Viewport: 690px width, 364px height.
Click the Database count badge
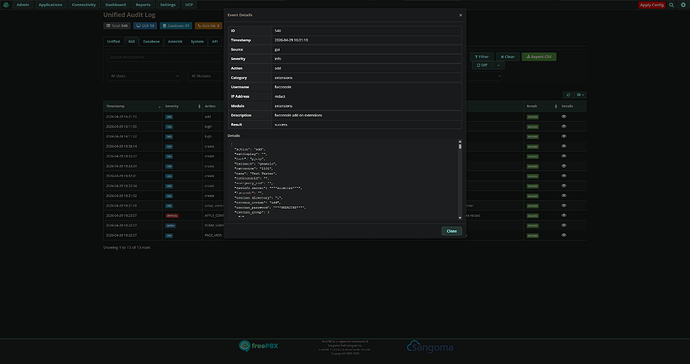176,26
